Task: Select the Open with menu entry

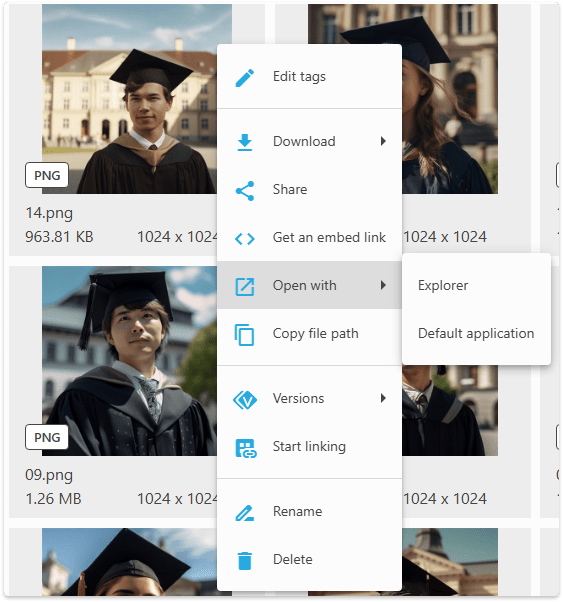Action: click(310, 285)
